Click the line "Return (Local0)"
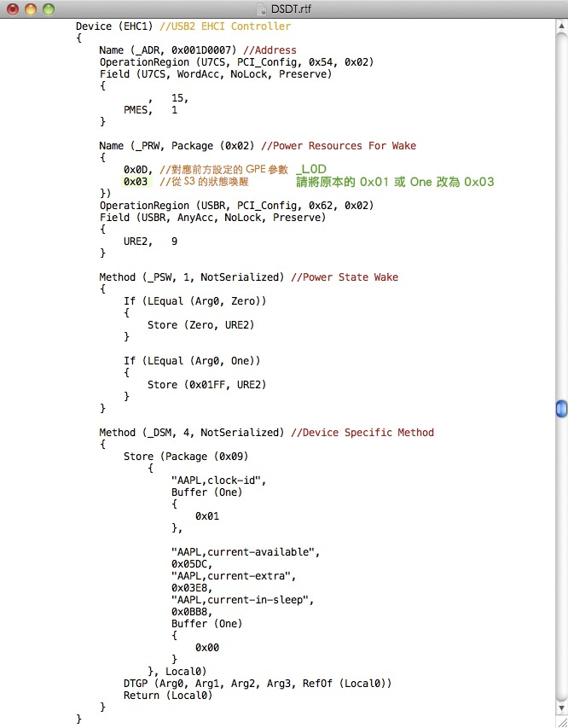568x728 pixels. click(x=168, y=696)
